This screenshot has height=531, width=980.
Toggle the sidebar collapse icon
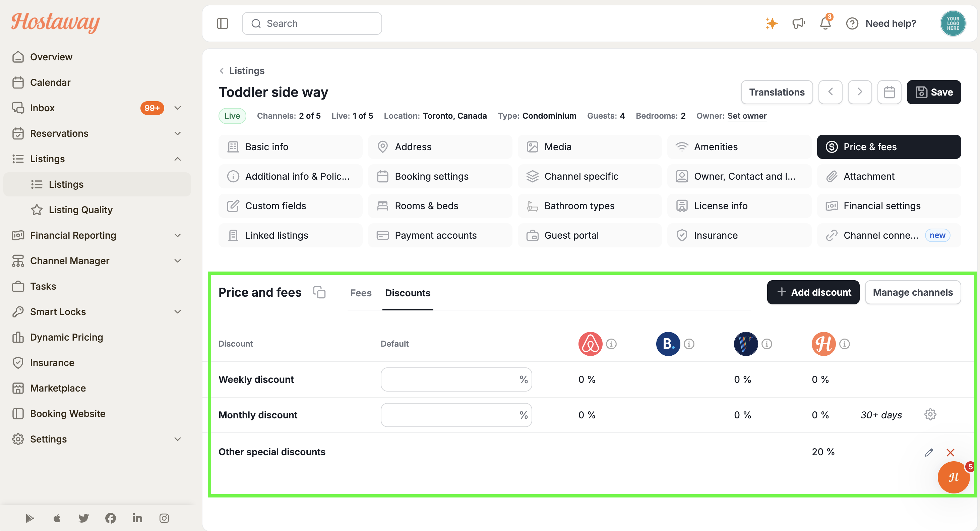click(222, 23)
